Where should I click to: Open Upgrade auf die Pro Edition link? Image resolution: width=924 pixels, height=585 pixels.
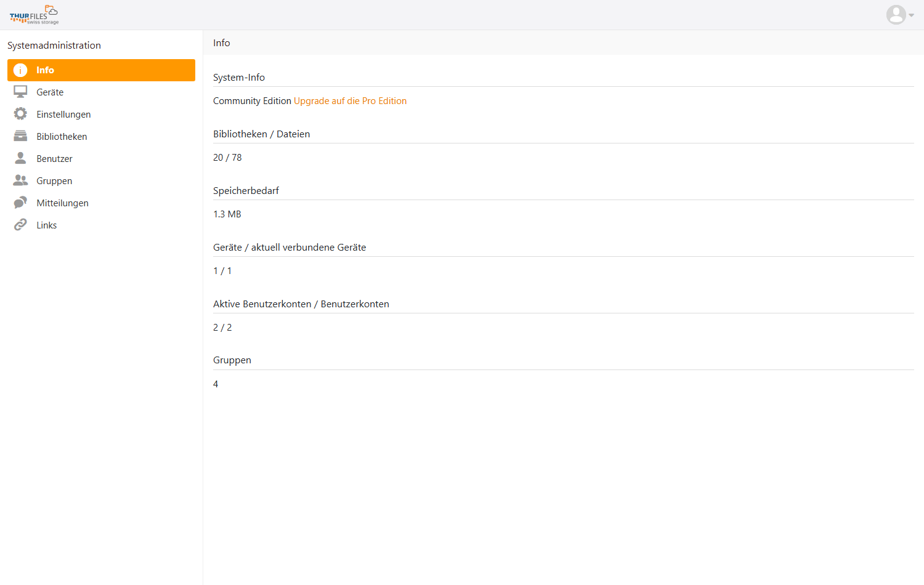pos(350,101)
